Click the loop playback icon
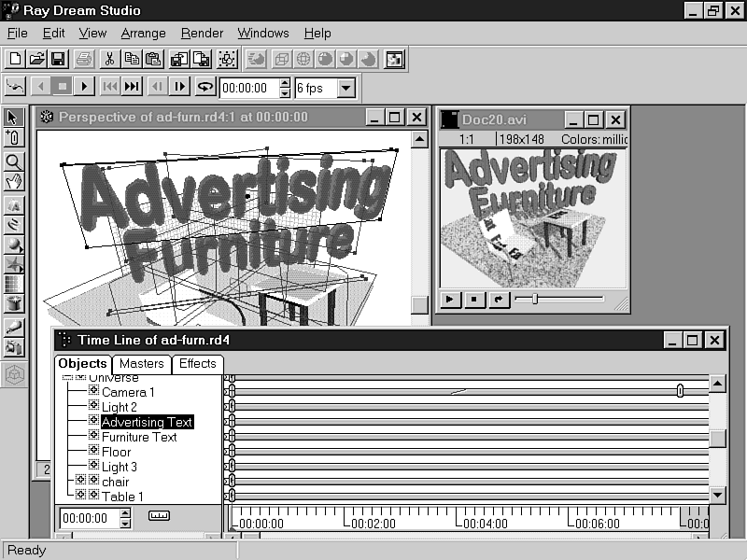The width and height of the screenshot is (747, 560). tap(204, 88)
